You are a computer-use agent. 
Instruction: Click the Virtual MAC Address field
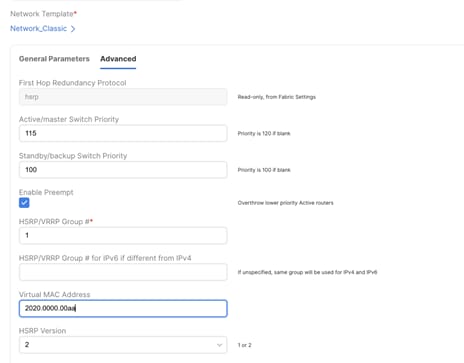click(123, 308)
